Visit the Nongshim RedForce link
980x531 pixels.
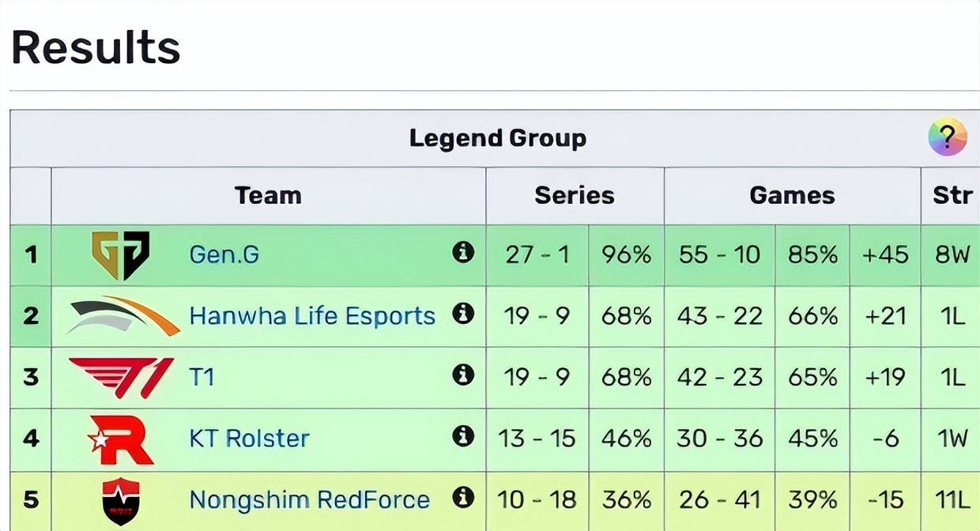(309, 499)
